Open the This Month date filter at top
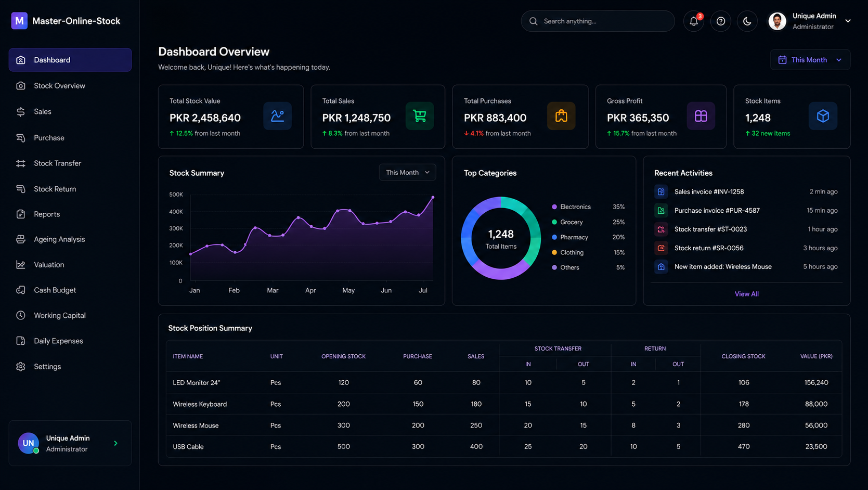 pyautogui.click(x=810, y=60)
